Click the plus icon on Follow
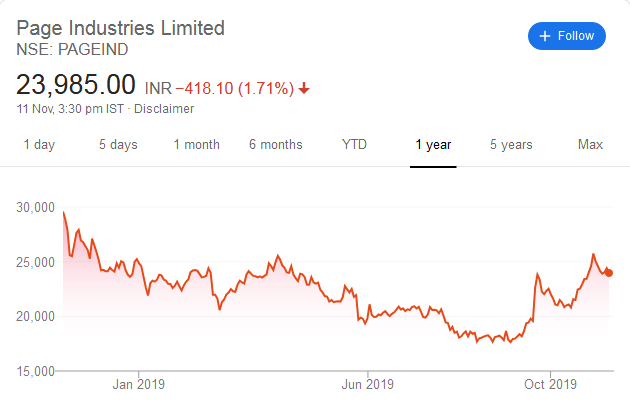The height and width of the screenshot is (403, 630). click(545, 36)
